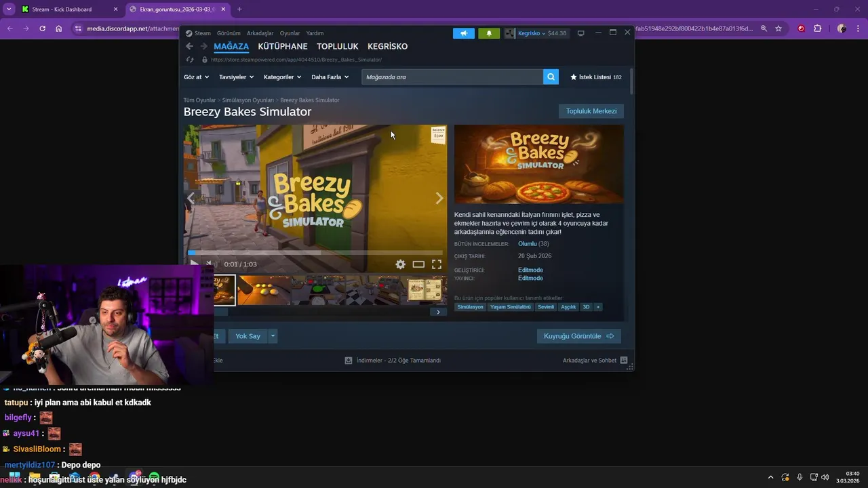
Task: Open Steam announcements megaphone button
Action: coord(464,33)
